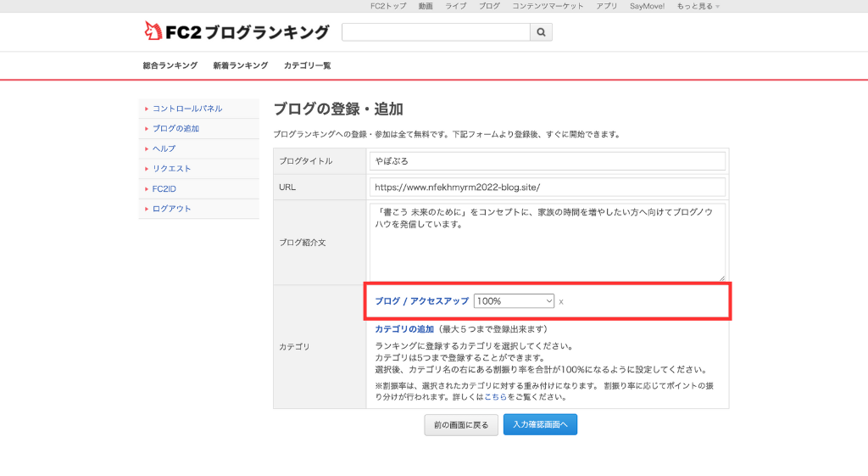Open the こちら details link
868x476 pixels.
point(495,397)
